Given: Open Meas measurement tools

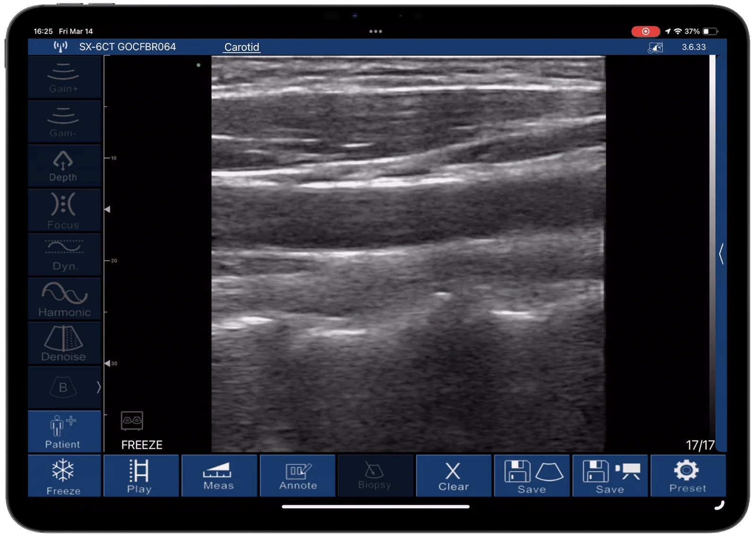Looking at the screenshot, I should click(x=219, y=476).
